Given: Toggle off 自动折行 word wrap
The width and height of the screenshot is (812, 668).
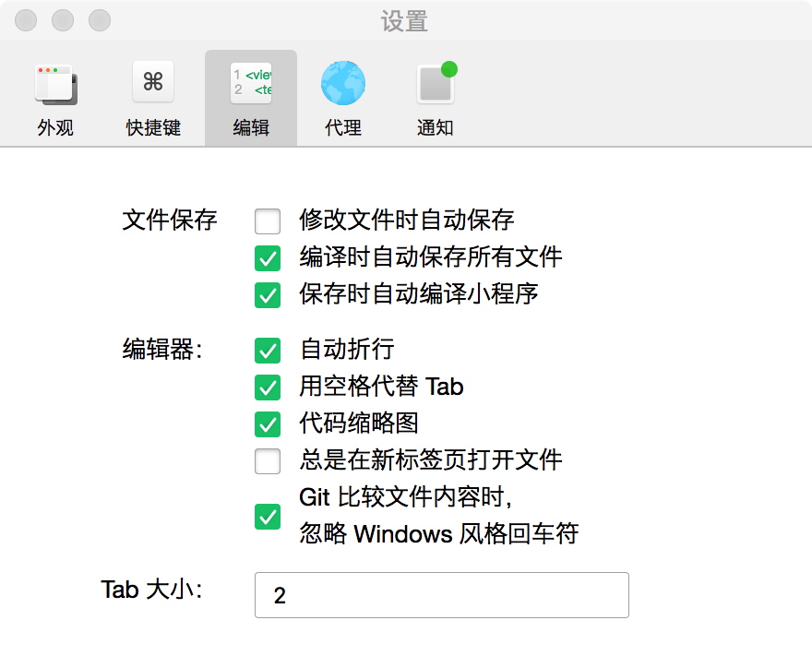Looking at the screenshot, I should tap(268, 351).
